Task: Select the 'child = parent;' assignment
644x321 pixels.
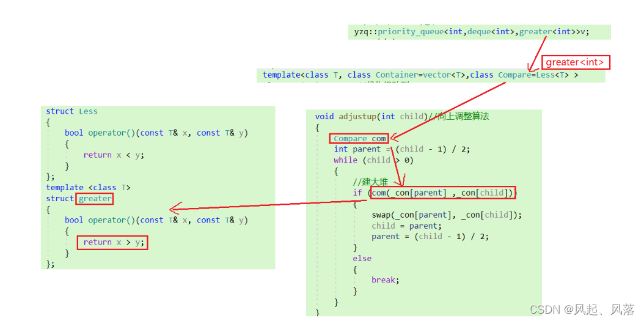Action: [x=406, y=226]
